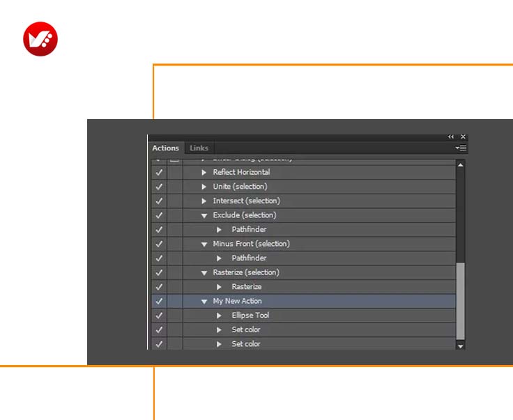Expand the Intersect (selection) action
The image size is (513, 420).
click(204, 201)
